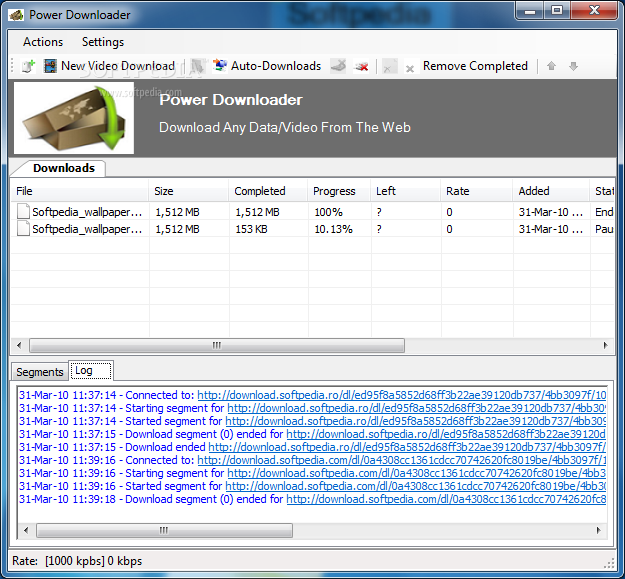625x579 pixels.
Task: Click the greyed-out remove icon after the separator
Action: coord(389,67)
